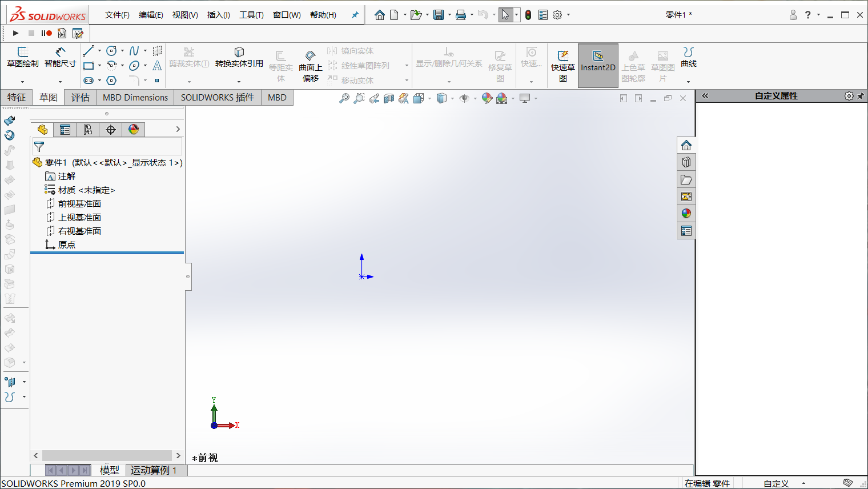Open Rapid Sketch (快速草图)
868x489 pixels.
coord(563,66)
